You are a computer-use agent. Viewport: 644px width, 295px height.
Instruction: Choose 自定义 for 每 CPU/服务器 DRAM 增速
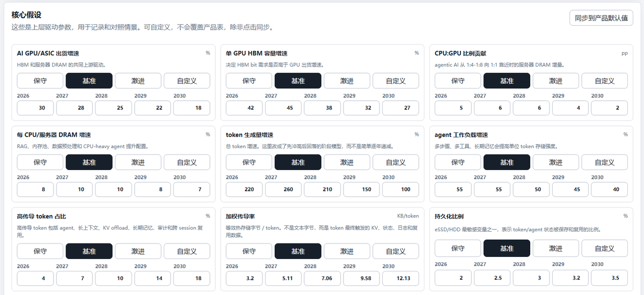pyautogui.click(x=187, y=162)
